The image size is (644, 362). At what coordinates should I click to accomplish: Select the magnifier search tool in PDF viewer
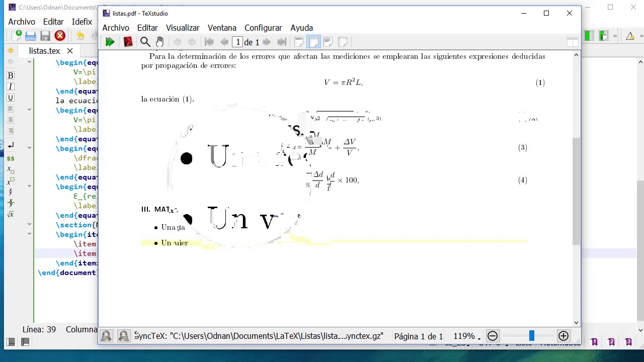pos(145,42)
